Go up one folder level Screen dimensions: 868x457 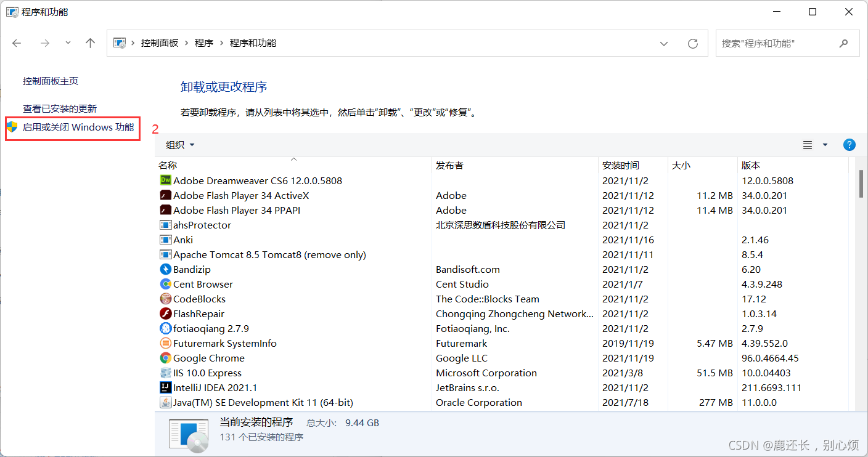point(91,43)
